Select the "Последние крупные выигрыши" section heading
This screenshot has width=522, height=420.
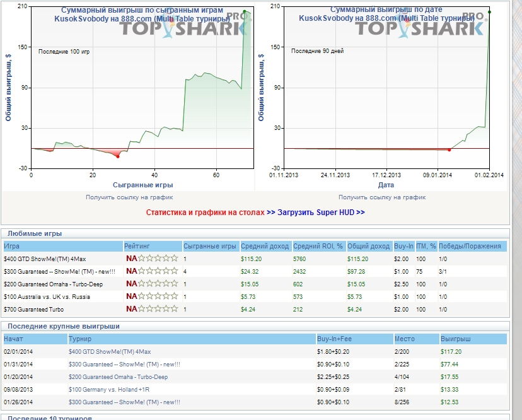[64, 326]
